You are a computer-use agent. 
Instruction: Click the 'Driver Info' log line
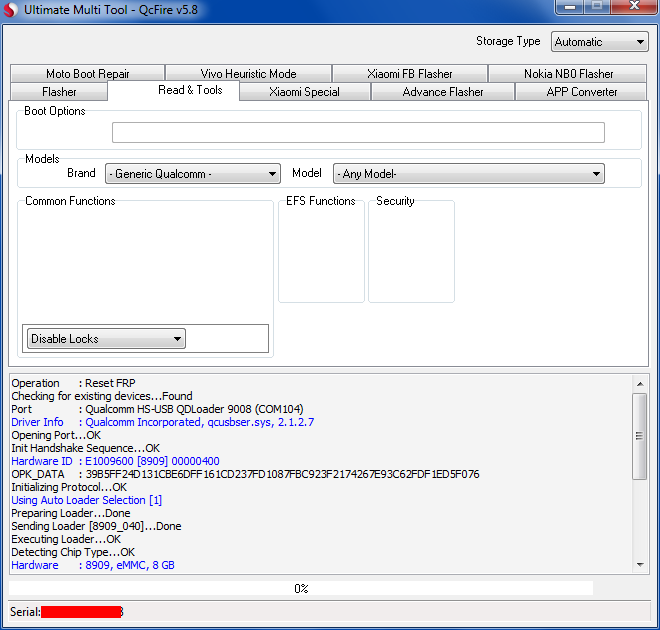pyautogui.click(x=163, y=422)
